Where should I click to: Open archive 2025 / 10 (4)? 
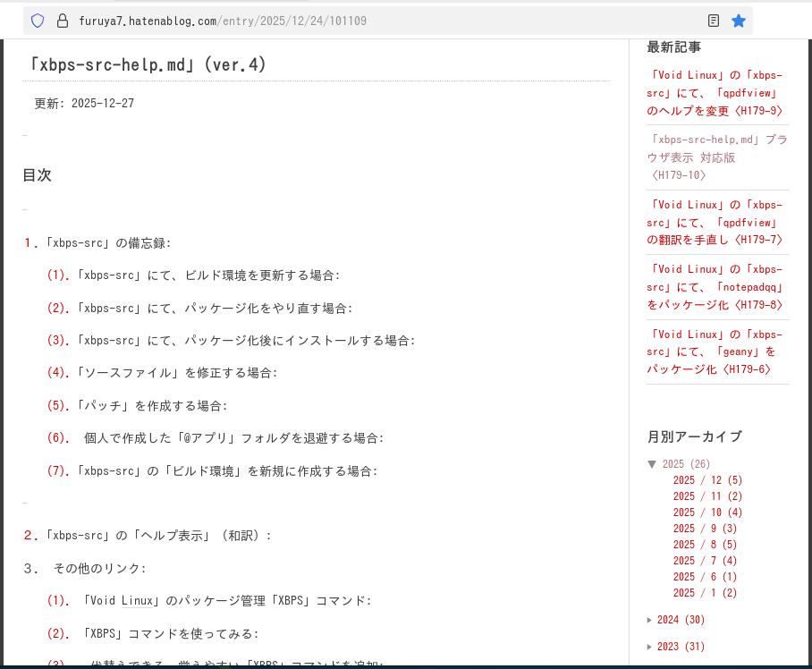coord(707,512)
